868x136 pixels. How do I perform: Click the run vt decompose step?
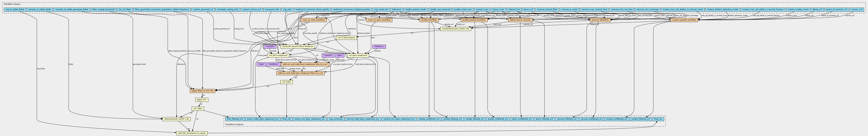pyautogui.click(x=346, y=38)
